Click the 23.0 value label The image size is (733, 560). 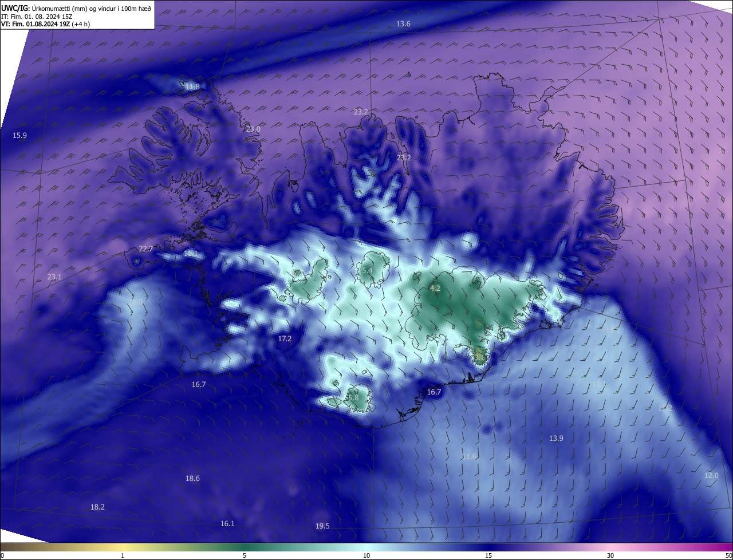pyautogui.click(x=253, y=129)
